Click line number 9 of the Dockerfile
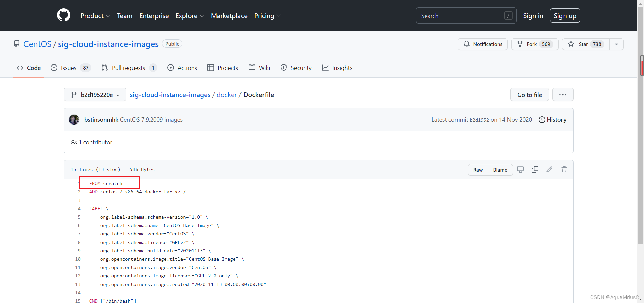This screenshot has height=303, width=644. click(79, 251)
